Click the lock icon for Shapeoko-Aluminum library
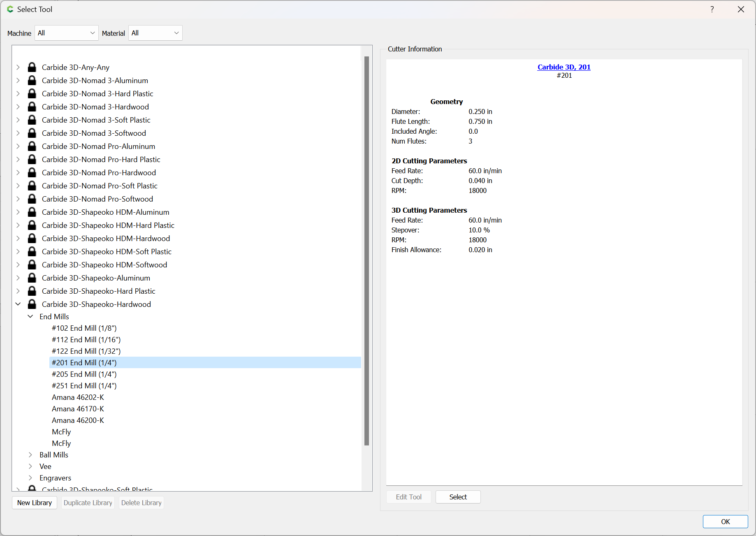 [32, 278]
